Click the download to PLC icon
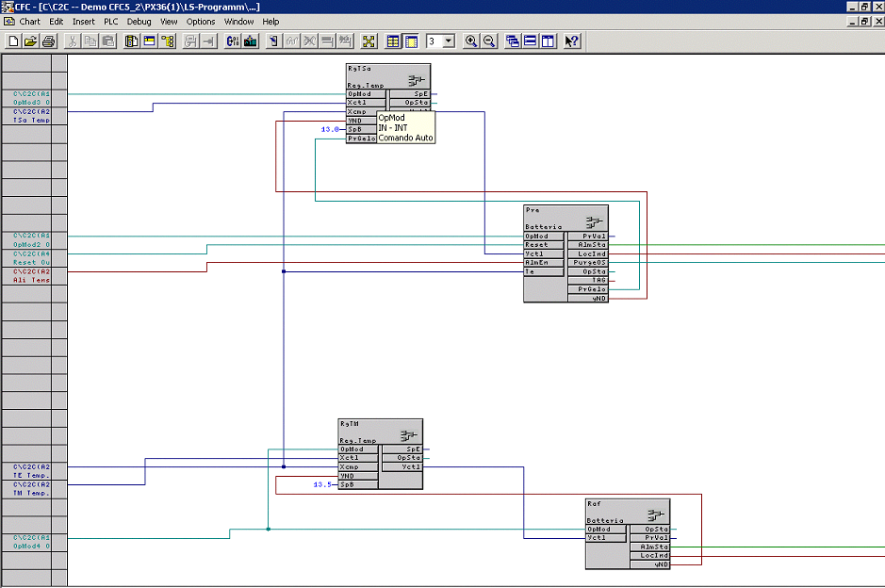This screenshot has height=588, width=885. pyautogui.click(x=251, y=41)
